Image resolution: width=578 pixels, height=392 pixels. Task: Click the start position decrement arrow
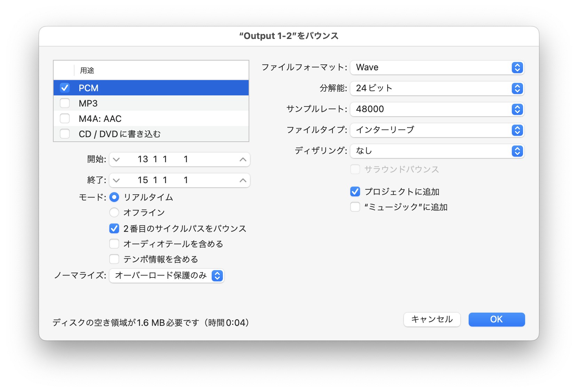pos(117,159)
